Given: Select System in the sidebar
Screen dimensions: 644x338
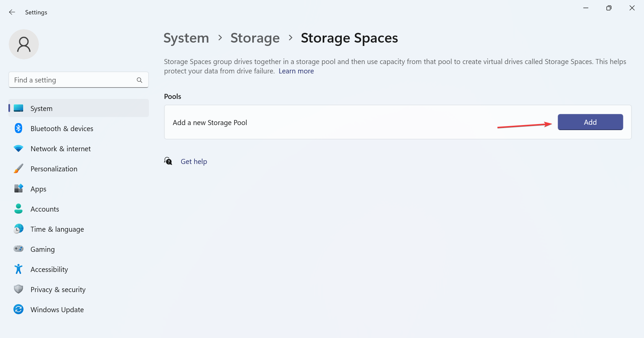Looking at the screenshot, I should coord(41,109).
